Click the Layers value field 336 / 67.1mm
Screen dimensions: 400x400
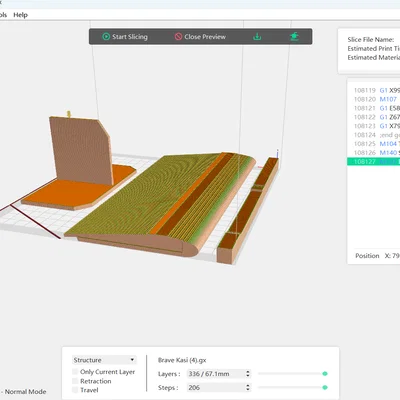216,374
